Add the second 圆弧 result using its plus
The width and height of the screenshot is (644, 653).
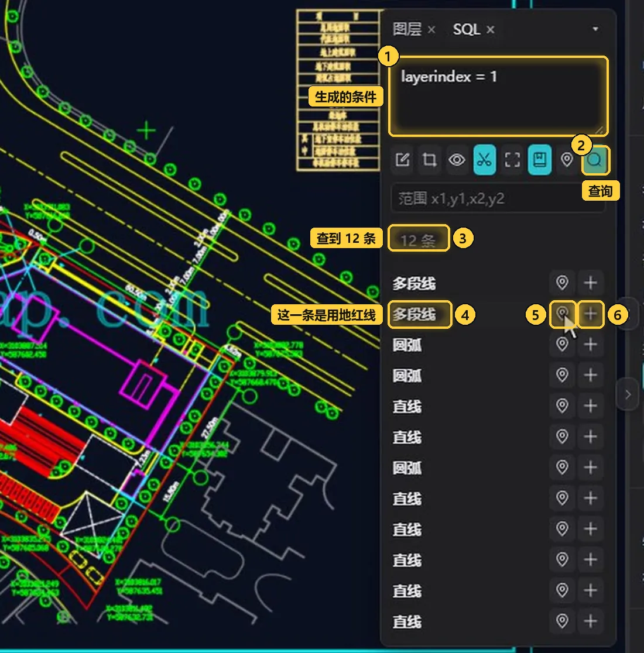(590, 375)
